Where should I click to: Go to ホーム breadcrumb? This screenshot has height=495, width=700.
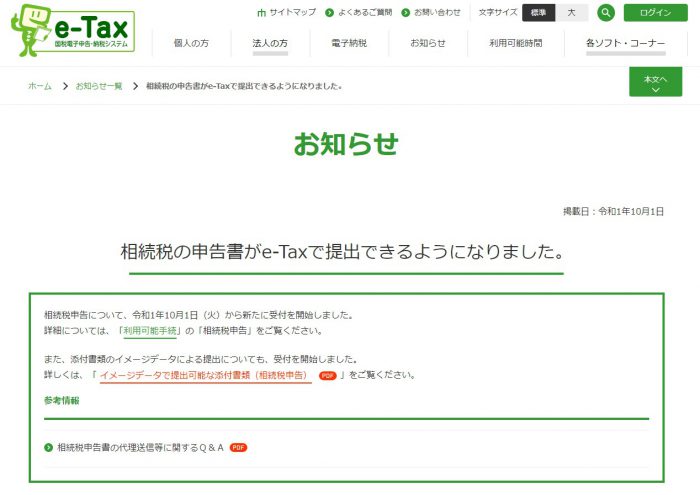tap(40, 86)
